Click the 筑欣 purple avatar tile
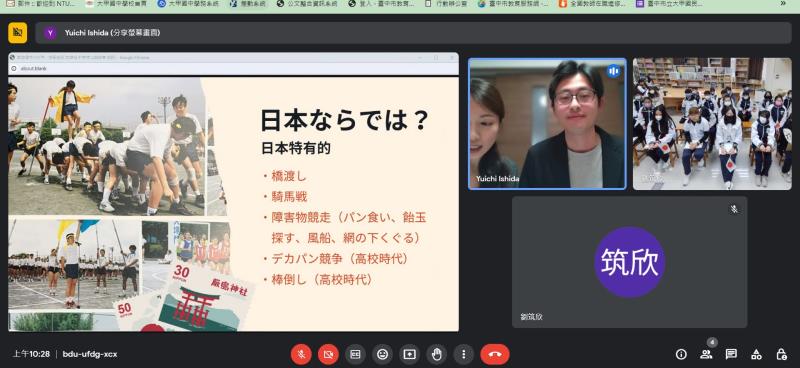The image size is (800, 368). pyautogui.click(x=630, y=262)
